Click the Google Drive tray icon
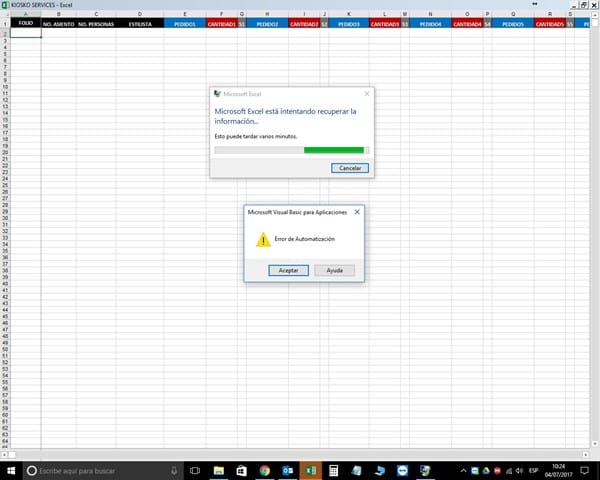 486,470
